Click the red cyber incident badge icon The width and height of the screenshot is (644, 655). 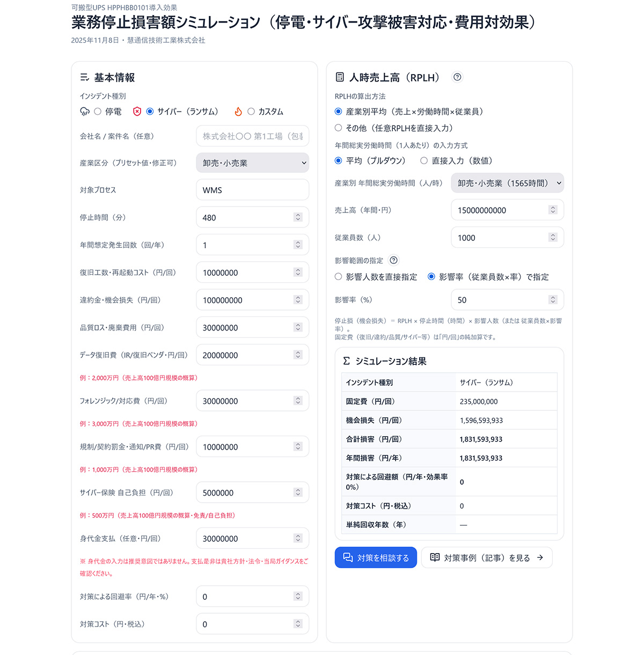[137, 111]
